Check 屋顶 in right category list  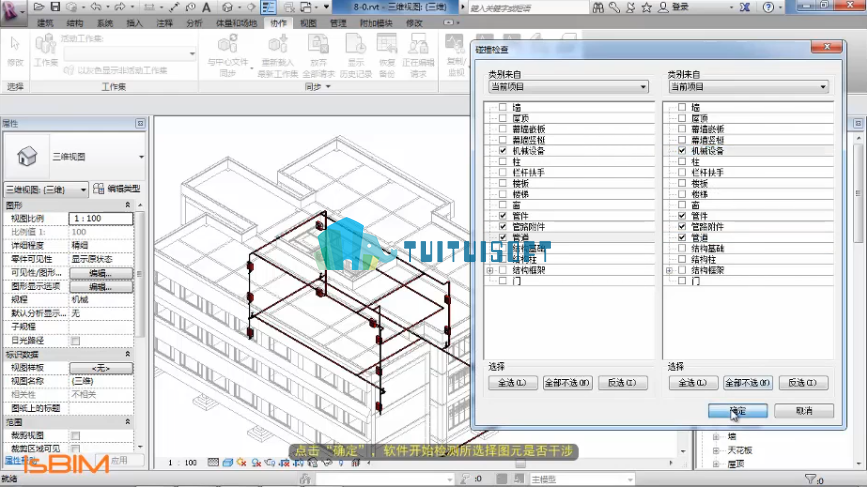pyautogui.click(x=682, y=118)
